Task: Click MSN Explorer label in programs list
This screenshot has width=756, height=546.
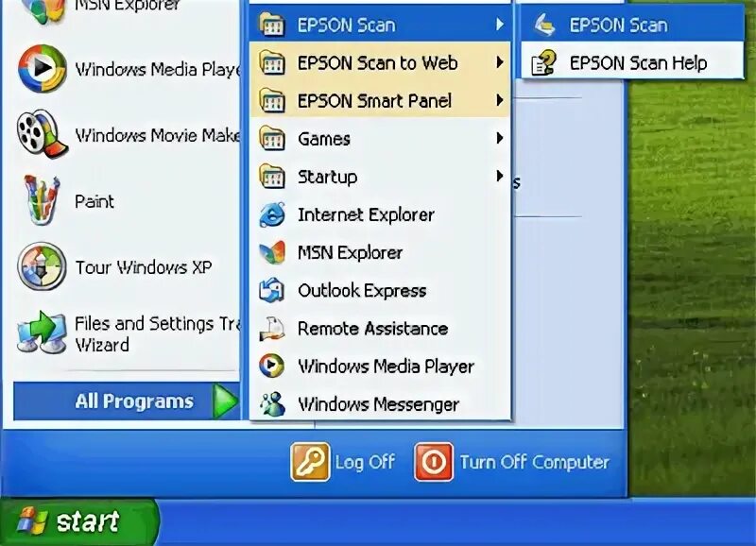Action: (350, 252)
